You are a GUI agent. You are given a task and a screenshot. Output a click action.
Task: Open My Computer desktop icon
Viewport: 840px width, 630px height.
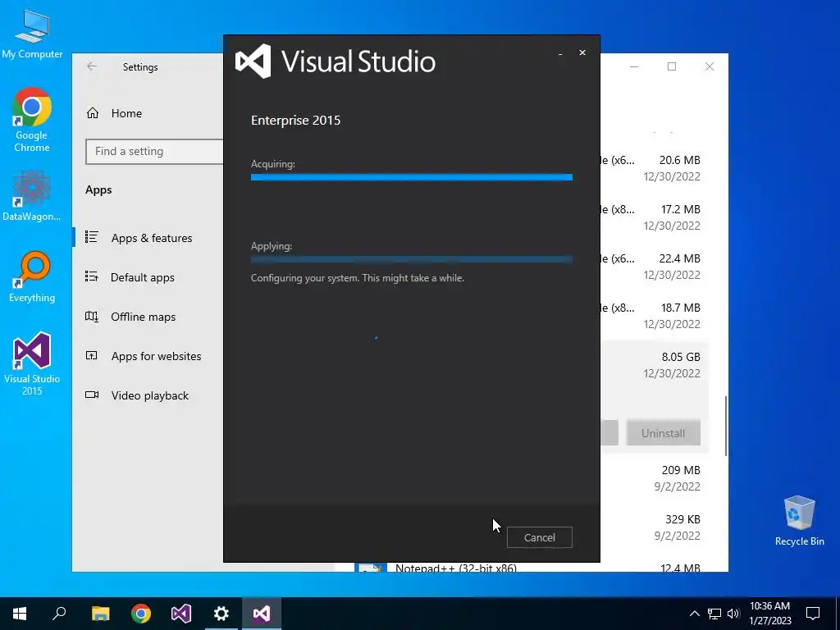coord(32,34)
